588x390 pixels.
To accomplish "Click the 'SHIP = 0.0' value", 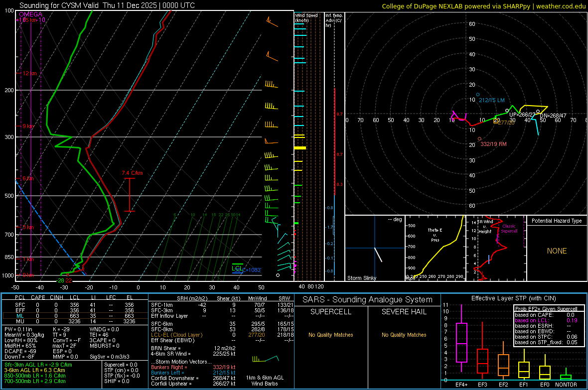I will [x=117, y=381].
